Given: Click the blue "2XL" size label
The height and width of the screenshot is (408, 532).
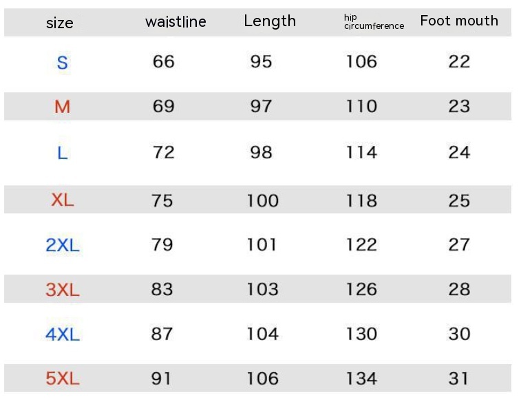Looking at the screenshot, I should [x=63, y=245].
